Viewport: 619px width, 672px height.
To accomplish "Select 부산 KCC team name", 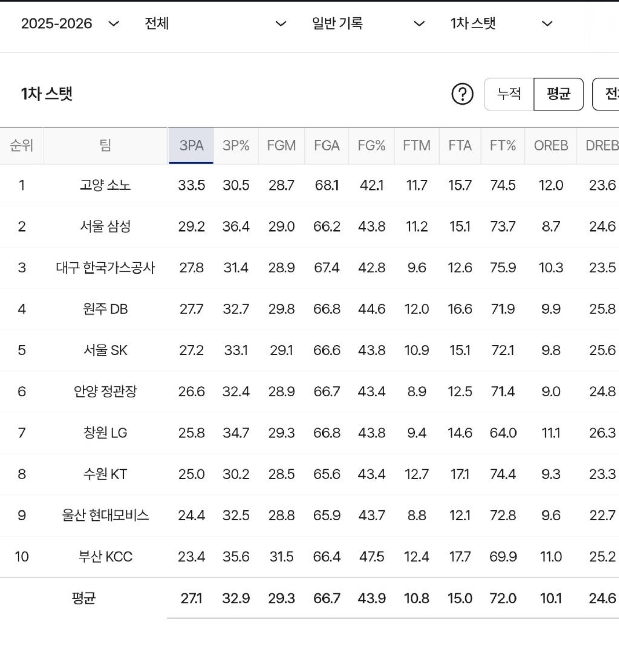I will point(105,557).
